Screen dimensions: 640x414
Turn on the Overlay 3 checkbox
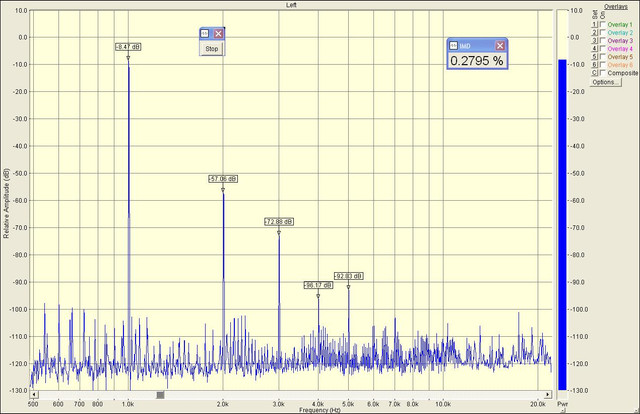pyautogui.click(x=602, y=40)
